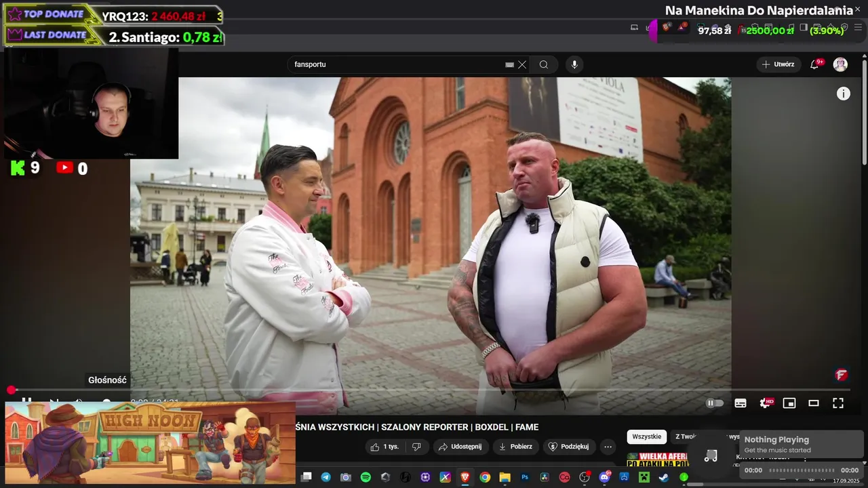Open Spotify from the taskbar

pyautogui.click(x=366, y=477)
